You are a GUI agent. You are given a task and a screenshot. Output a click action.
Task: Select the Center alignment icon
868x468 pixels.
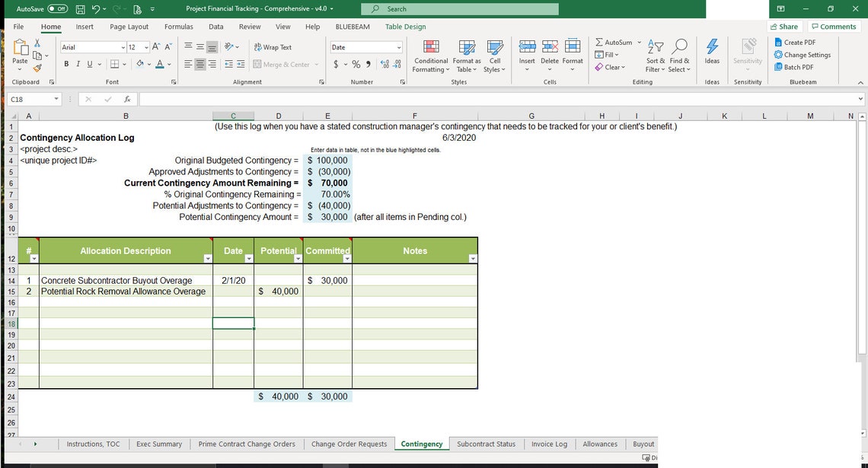tap(198, 64)
